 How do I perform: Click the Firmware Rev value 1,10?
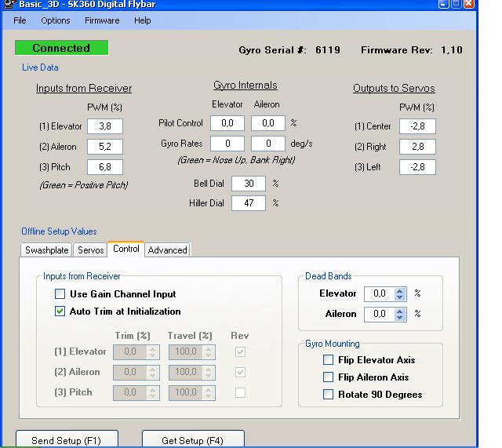point(452,50)
